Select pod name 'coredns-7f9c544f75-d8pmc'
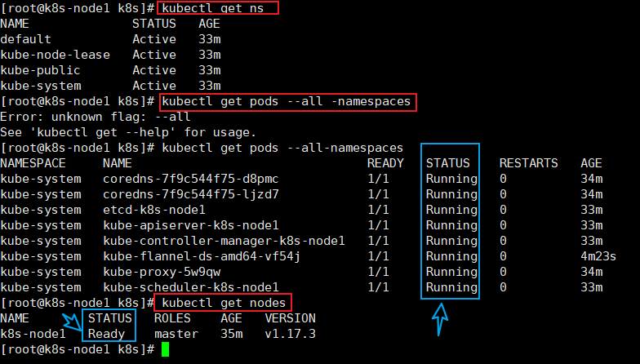Image resolution: width=640 pixels, height=364 pixels. 191,179
